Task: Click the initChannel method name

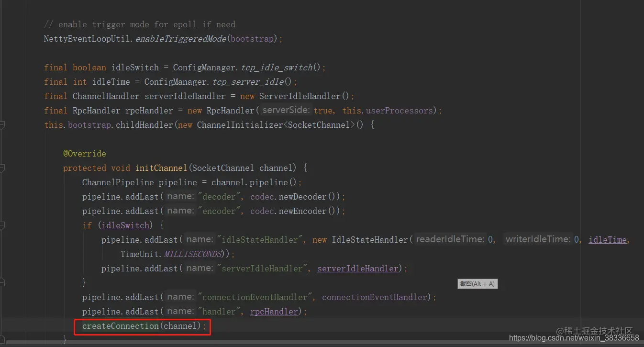Action: pyautogui.click(x=161, y=168)
